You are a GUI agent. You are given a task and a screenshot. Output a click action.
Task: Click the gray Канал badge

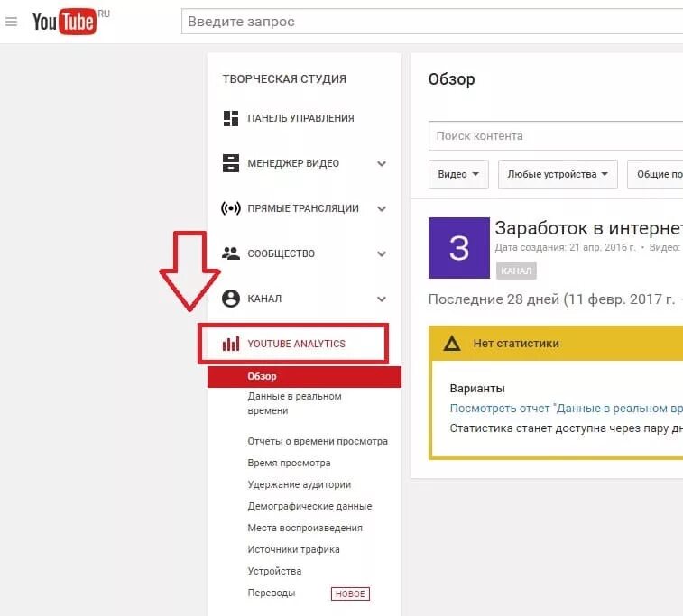tap(516, 271)
